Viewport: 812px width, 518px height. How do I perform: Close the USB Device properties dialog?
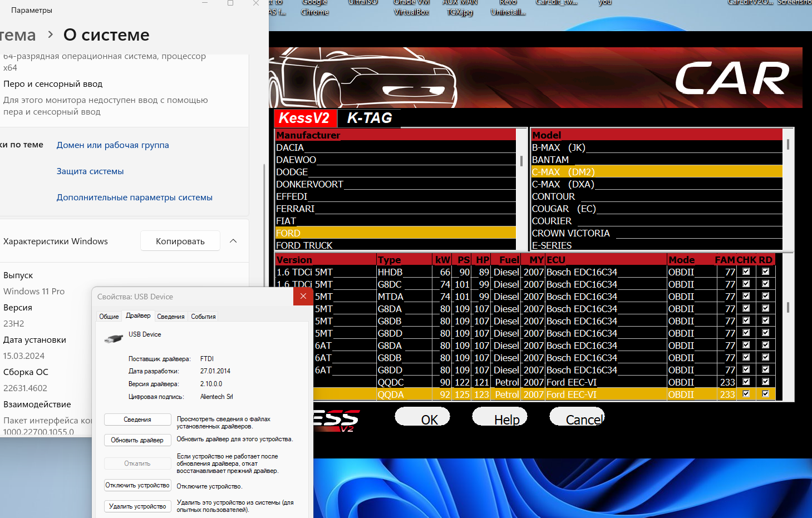303,297
